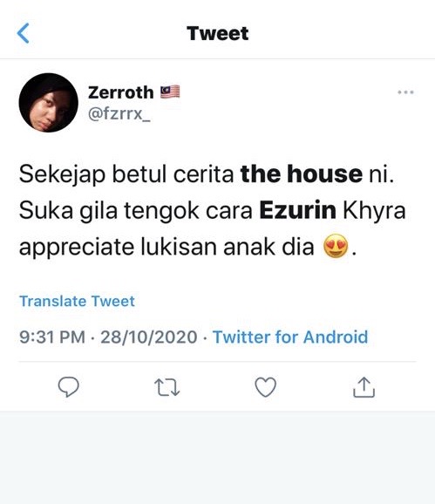
Task: Open the reply speech bubble icon
Action: 68,386
